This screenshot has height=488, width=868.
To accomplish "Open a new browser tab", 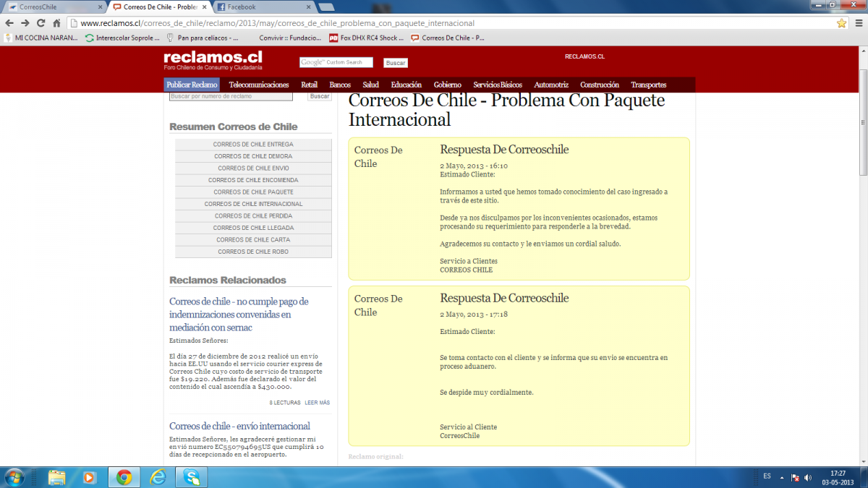I will tap(326, 7).
